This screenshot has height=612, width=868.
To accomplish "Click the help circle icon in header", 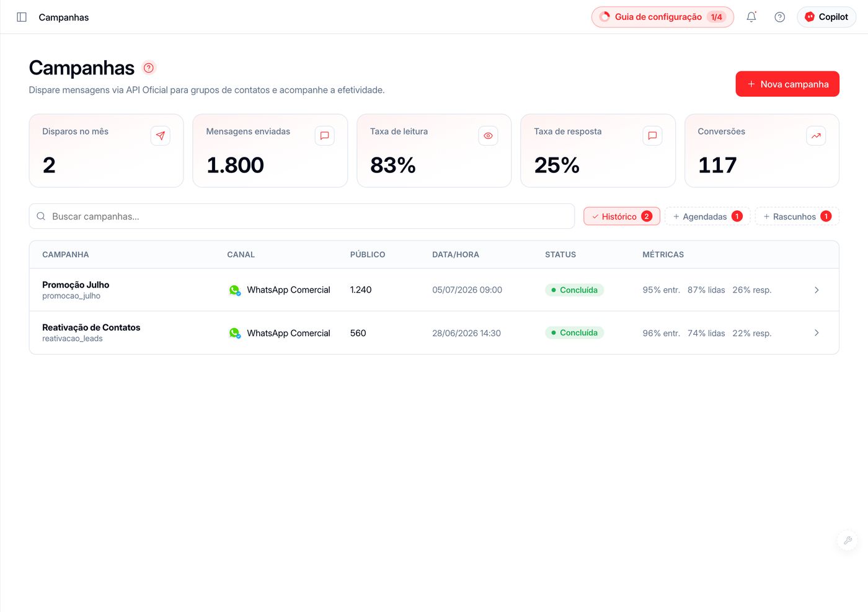I will pyautogui.click(x=780, y=17).
